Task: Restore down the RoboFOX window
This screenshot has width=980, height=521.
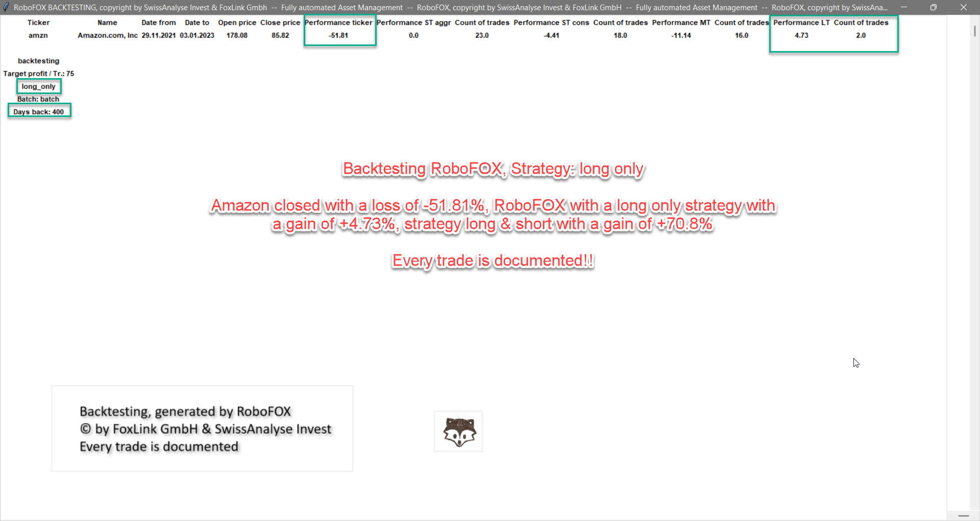Action: point(934,7)
